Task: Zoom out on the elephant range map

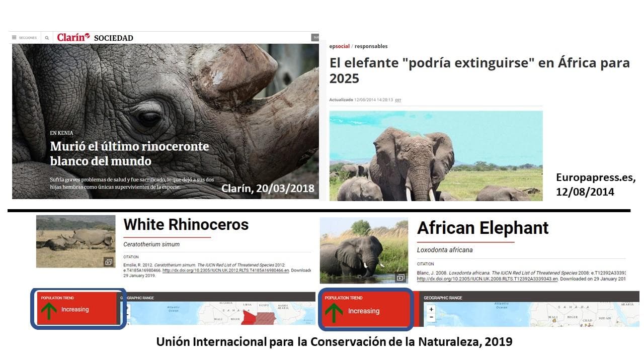Action: [431, 318]
